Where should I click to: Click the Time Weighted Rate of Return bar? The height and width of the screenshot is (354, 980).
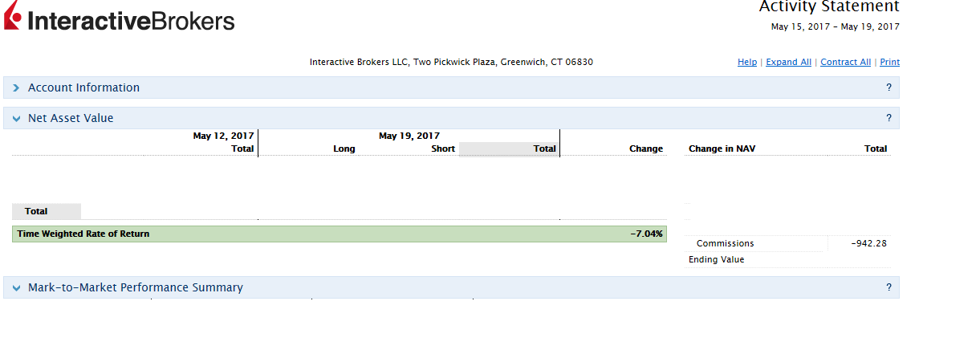click(x=340, y=234)
